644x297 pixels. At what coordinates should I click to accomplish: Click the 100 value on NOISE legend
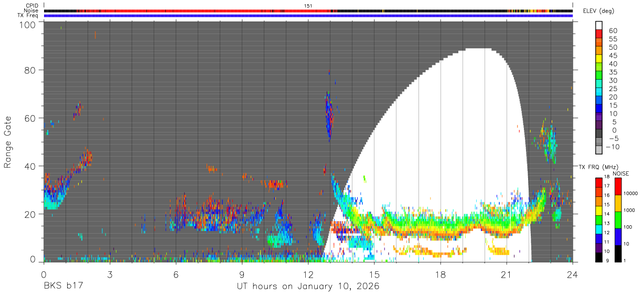[628, 227]
